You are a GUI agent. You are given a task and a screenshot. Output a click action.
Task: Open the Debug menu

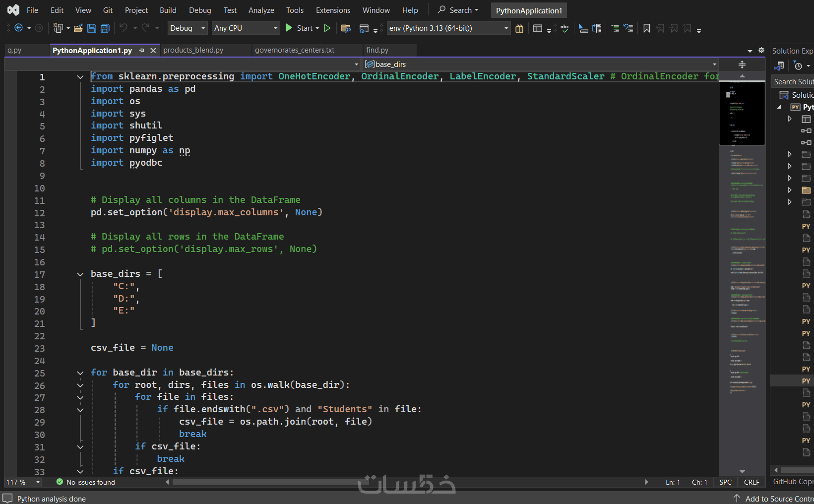pos(200,10)
